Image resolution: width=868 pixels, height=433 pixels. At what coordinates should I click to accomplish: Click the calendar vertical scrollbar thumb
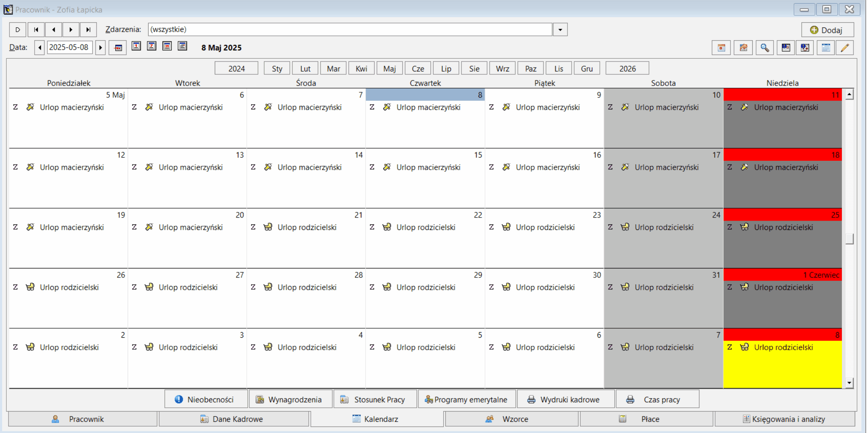[x=849, y=239]
